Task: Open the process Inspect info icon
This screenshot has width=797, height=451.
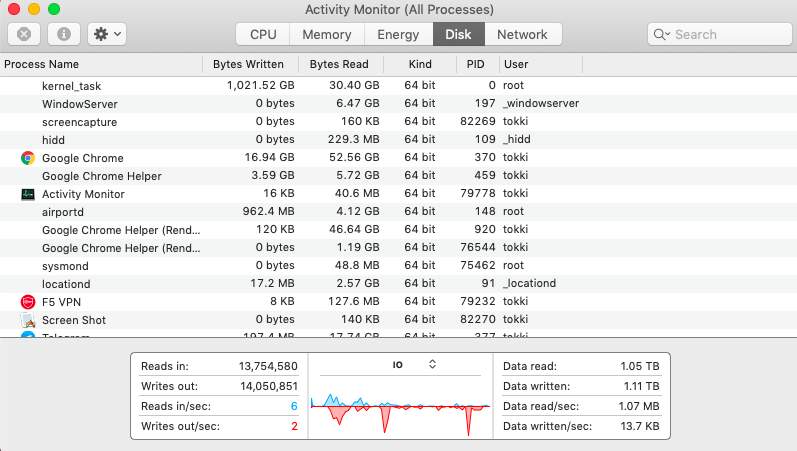Action: [64, 34]
